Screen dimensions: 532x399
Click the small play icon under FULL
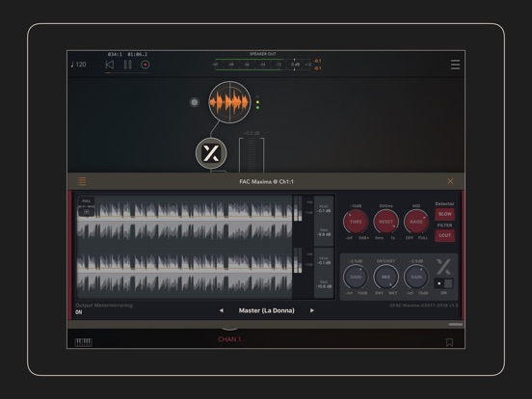point(87,212)
